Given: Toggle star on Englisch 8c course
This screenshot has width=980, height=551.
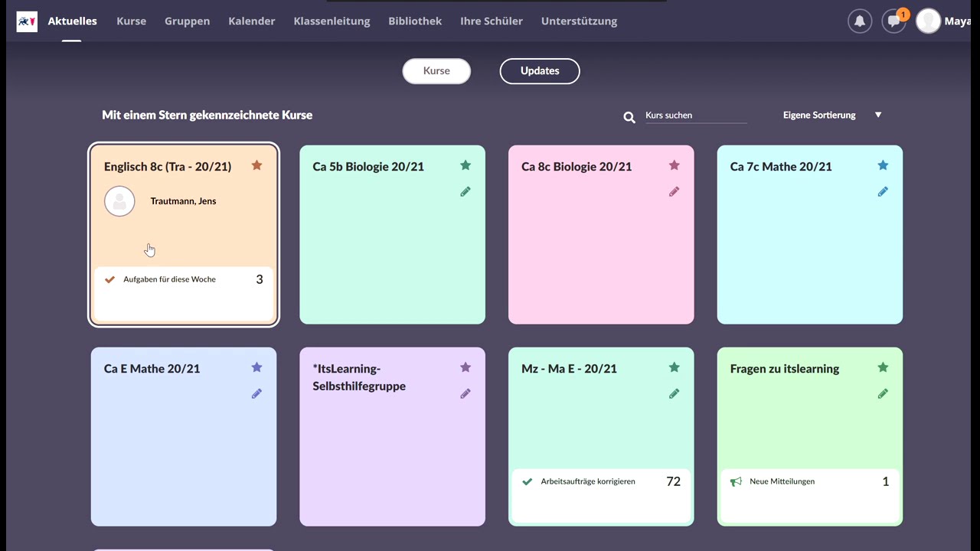Looking at the screenshot, I should 256,165.
